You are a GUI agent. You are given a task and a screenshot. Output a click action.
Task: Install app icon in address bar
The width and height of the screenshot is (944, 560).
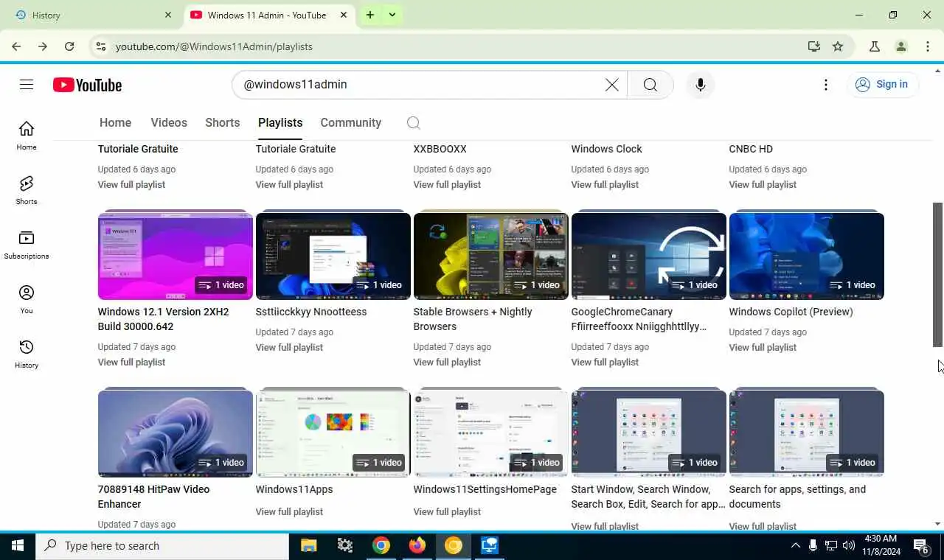[x=814, y=46]
